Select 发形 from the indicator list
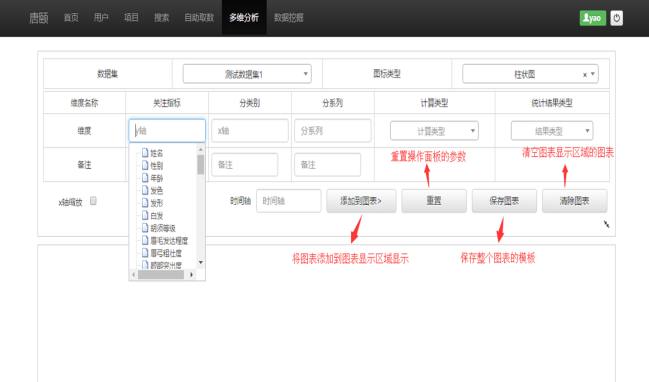This screenshot has width=649, height=382. point(156,203)
